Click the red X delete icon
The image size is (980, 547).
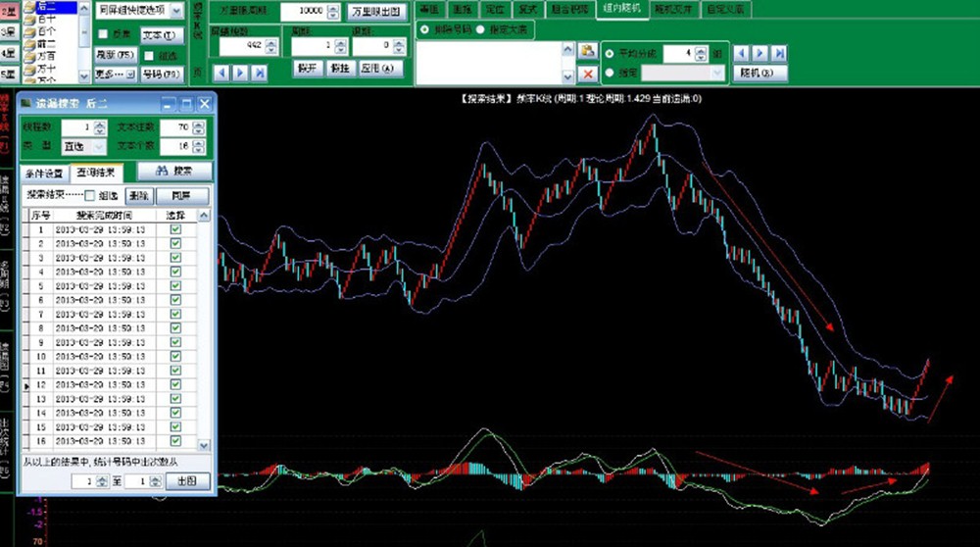pyautogui.click(x=587, y=74)
